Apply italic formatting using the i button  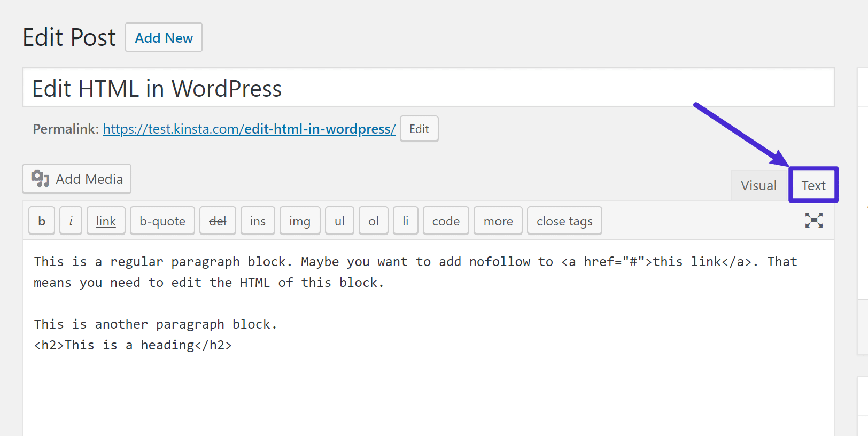coord(71,220)
